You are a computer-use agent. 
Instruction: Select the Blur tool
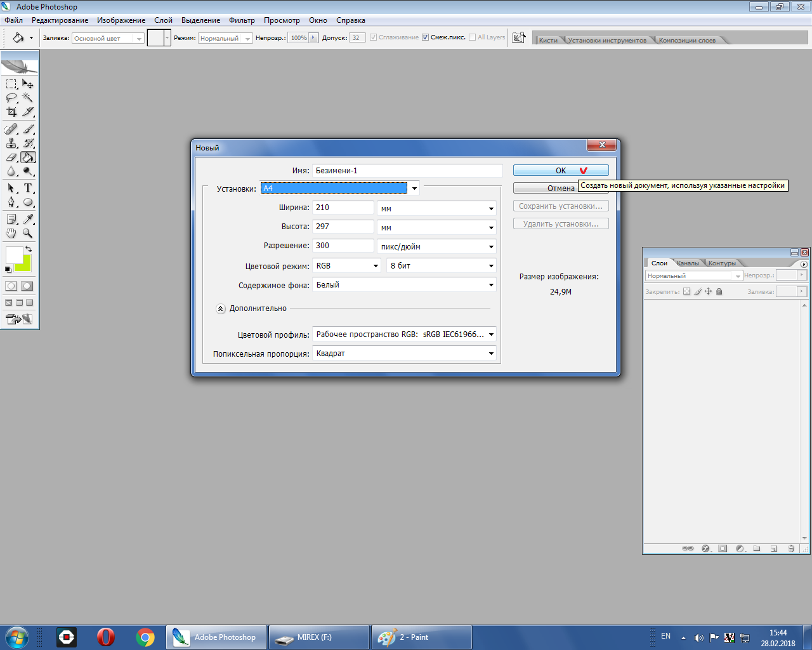(11, 171)
